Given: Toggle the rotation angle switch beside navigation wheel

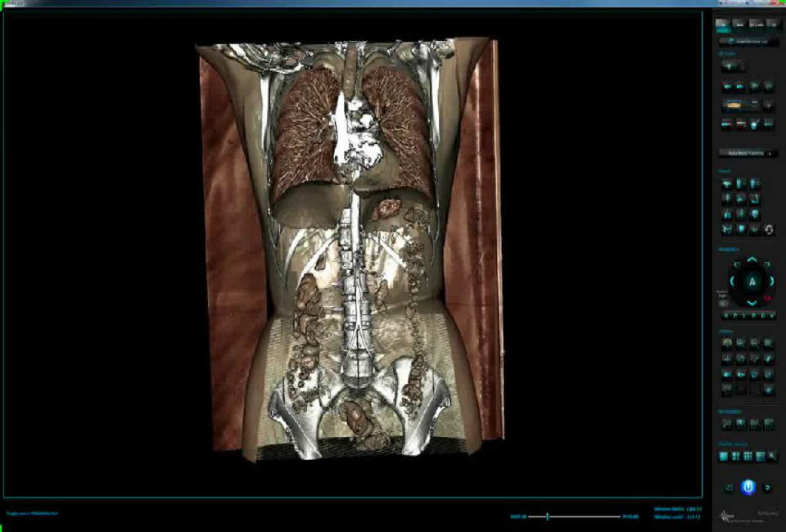Looking at the screenshot, I should tap(724, 304).
